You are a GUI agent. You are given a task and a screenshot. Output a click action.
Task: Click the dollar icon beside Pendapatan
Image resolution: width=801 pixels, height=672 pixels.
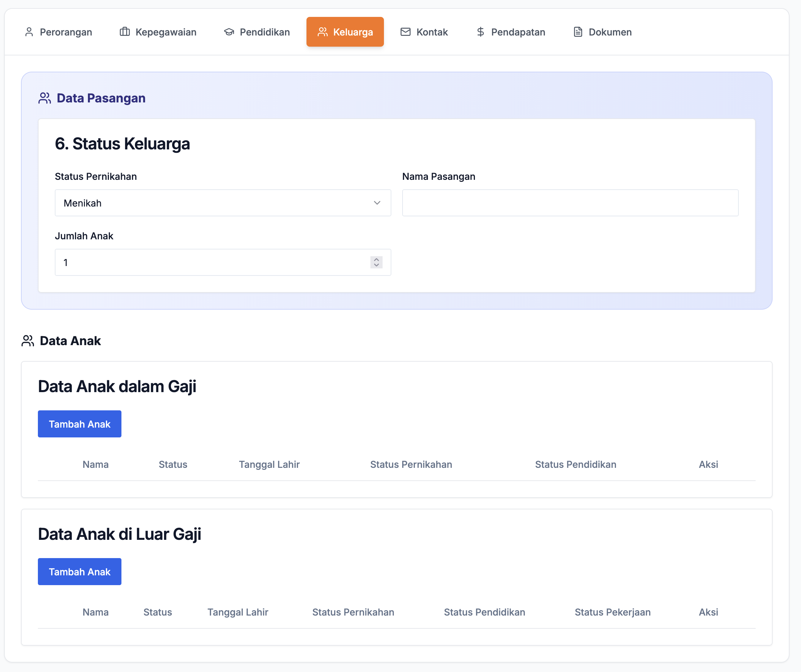[480, 32]
